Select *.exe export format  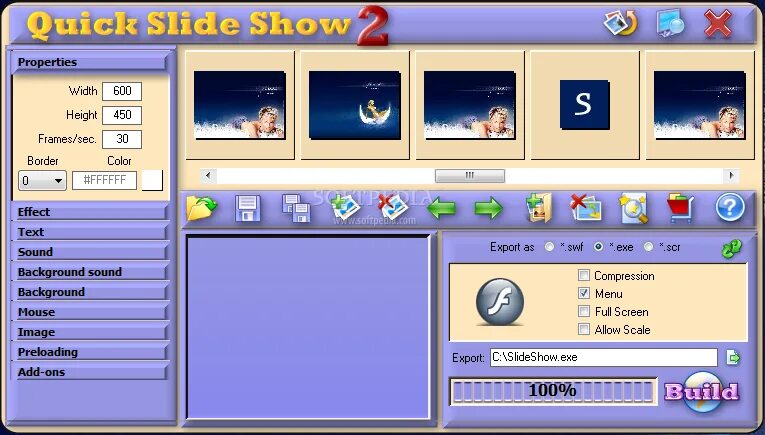coord(599,247)
